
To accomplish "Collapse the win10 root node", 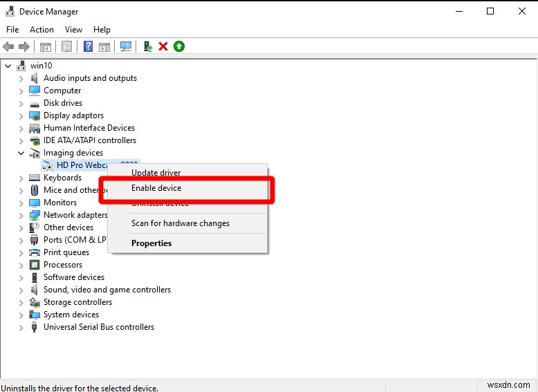I will click(8, 66).
